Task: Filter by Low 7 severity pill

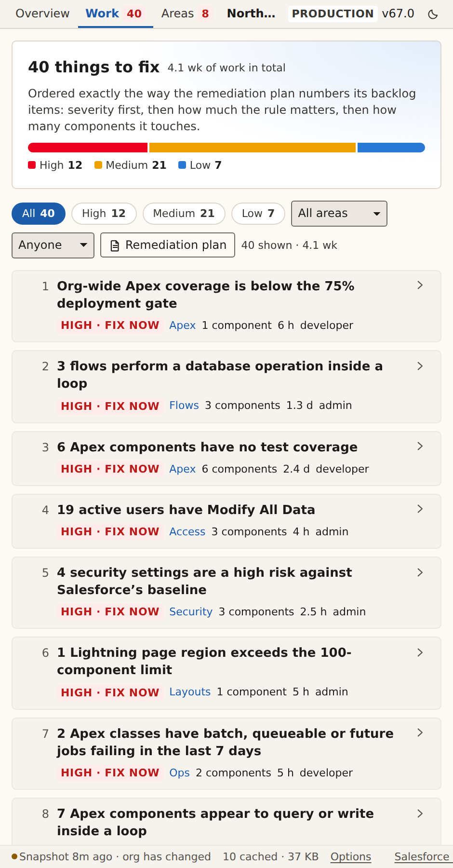Action: click(x=258, y=214)
